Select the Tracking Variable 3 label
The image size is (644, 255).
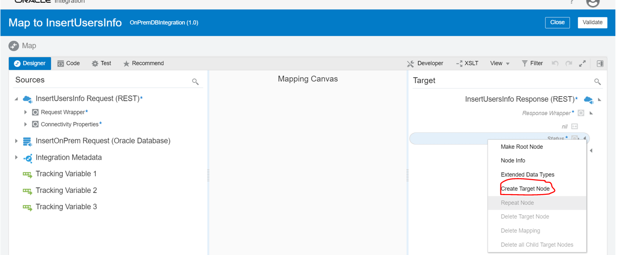pos(66,206)
